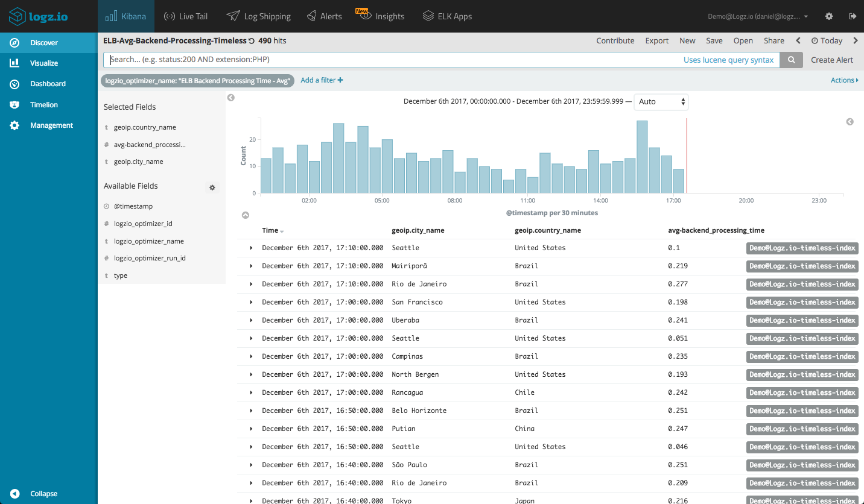864x504 pixels.
Task: Open the account dropdown Demo@Logz.io
Action: point(758,16)
